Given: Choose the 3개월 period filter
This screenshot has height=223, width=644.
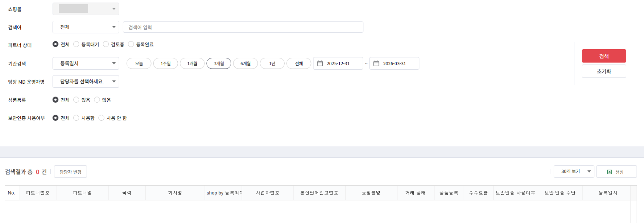Looking at the screenshot, I should tap(219, 64).
